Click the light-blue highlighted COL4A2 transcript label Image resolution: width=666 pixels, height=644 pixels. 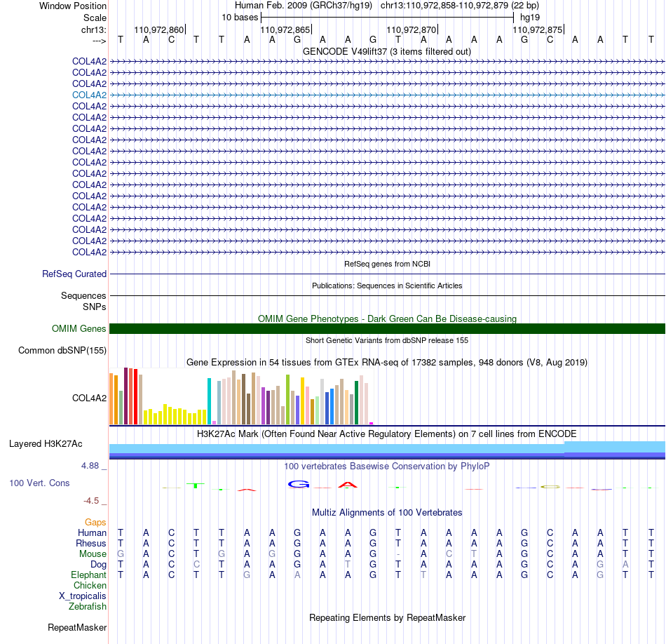(89, 95)
